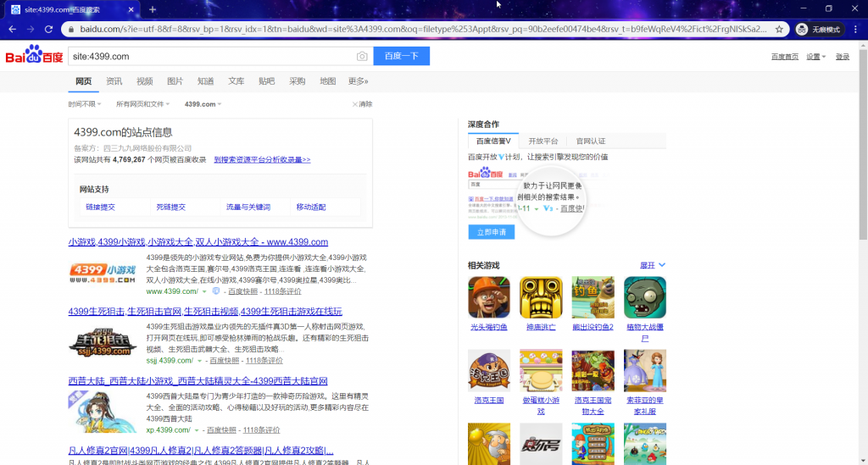This screenshot has width=868, height=465.
Task: Switch to the 贴吧 search tab
Action: (x=267, y=81)
